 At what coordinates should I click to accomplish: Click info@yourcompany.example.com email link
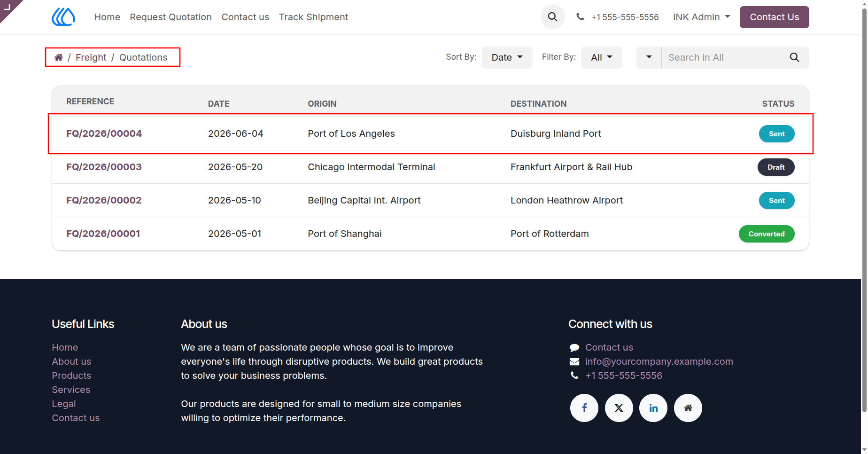tap(659, 361)
